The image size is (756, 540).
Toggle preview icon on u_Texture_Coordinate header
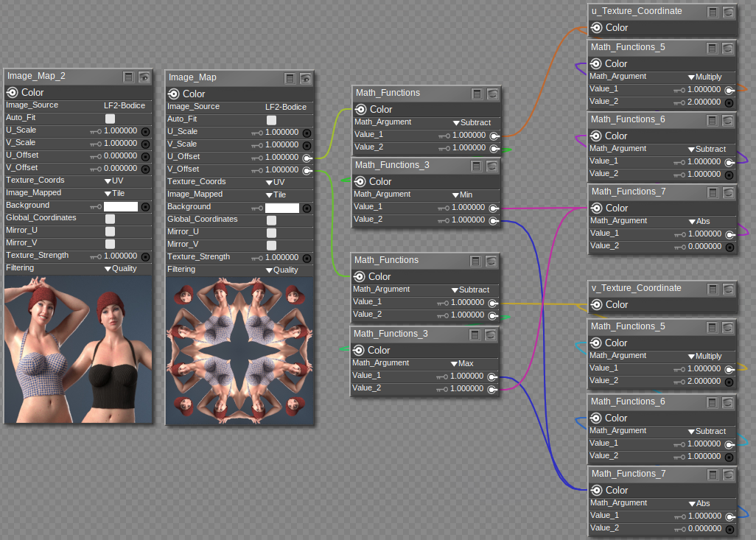click(x=728, y=12)
